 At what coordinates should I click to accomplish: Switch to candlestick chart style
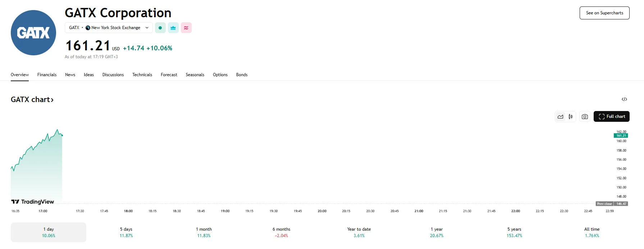(x=571, y=116)
